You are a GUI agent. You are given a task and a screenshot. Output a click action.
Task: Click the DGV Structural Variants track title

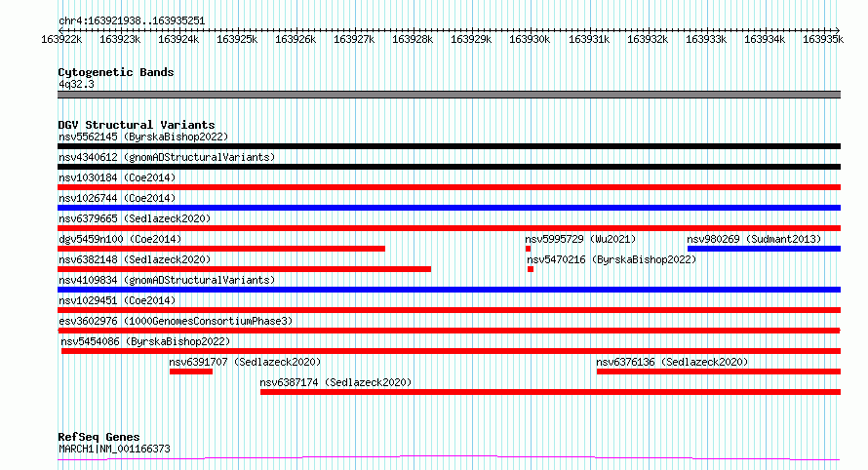(x=137, y=125)
